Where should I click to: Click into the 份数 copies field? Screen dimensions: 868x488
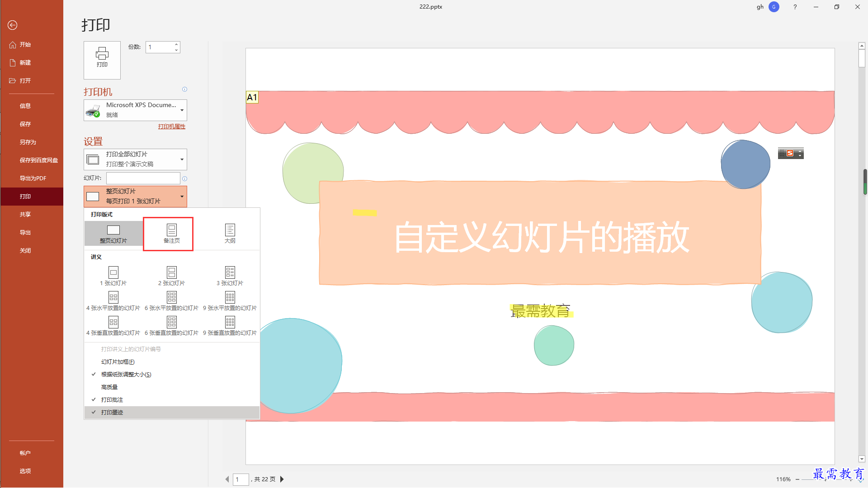point(159,47)
